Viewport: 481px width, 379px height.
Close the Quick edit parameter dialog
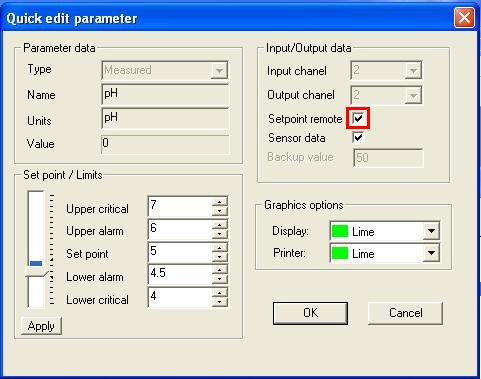tap(464, 17)
